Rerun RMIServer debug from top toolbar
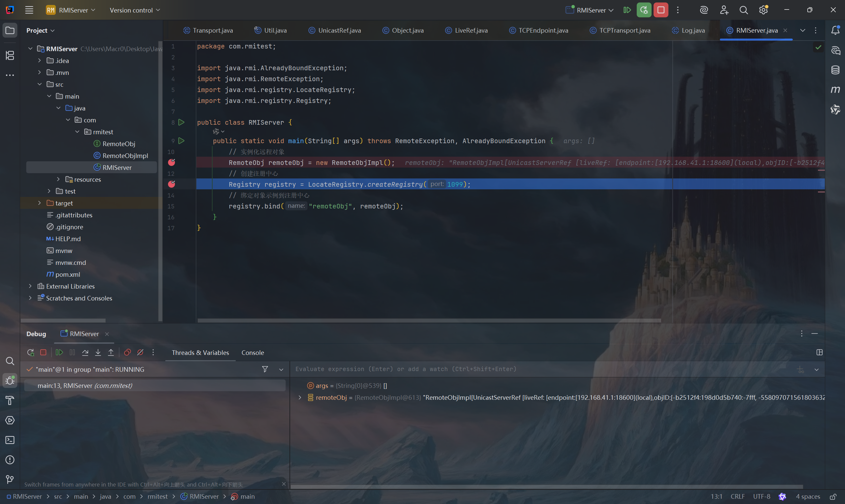 tap(644, 10)
